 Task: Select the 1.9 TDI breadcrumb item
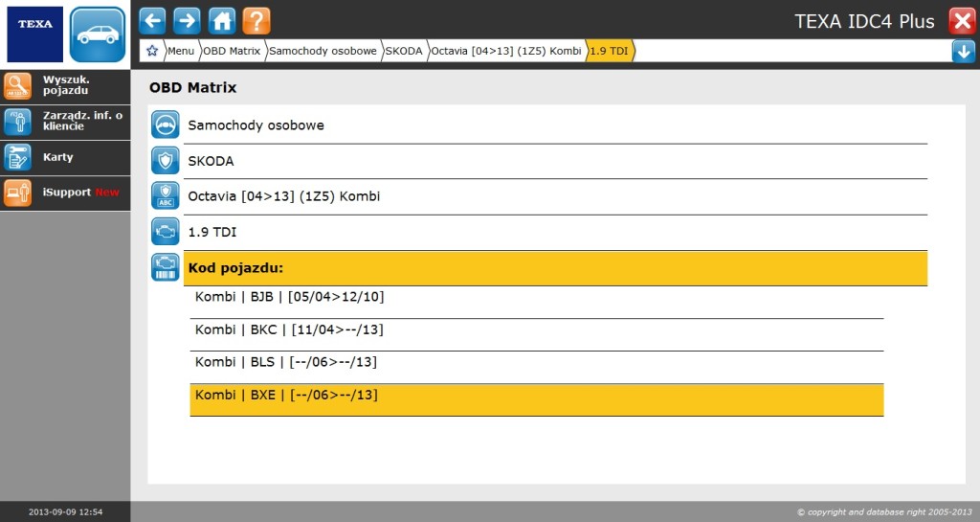click(610, 51)
